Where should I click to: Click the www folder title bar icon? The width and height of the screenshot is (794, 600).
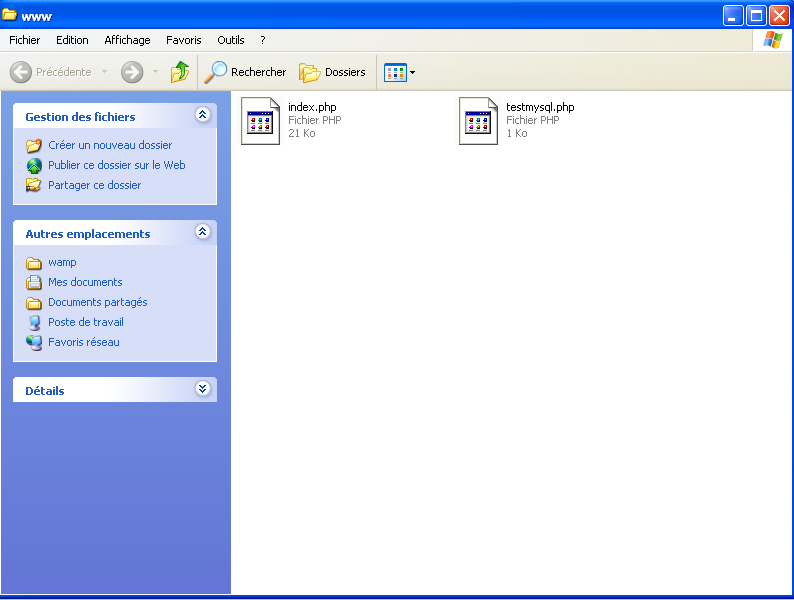pos(9,15)
